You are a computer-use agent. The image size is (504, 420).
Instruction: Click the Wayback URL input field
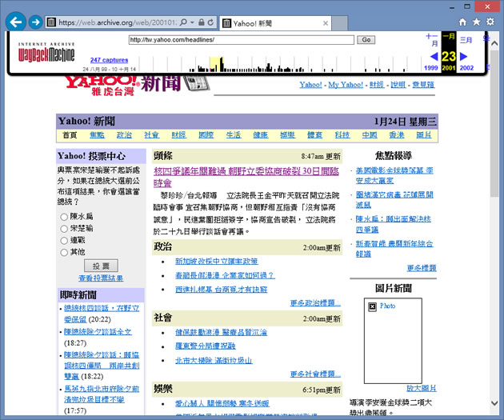point(240,39)
